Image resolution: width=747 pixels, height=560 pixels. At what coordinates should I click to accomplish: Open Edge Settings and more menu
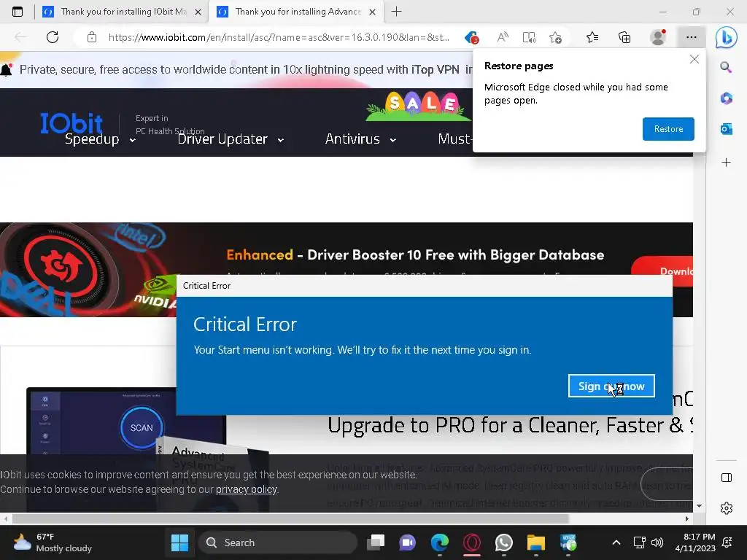click(692, 37)
